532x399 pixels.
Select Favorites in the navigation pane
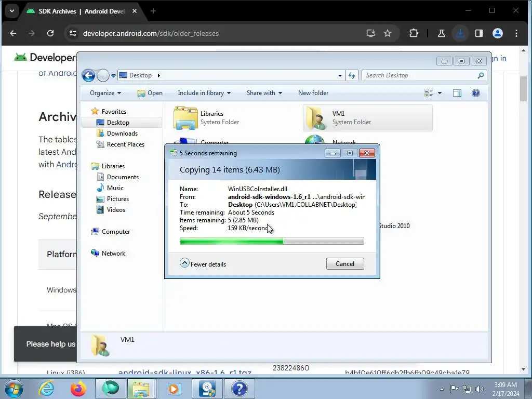pos(114,112)
